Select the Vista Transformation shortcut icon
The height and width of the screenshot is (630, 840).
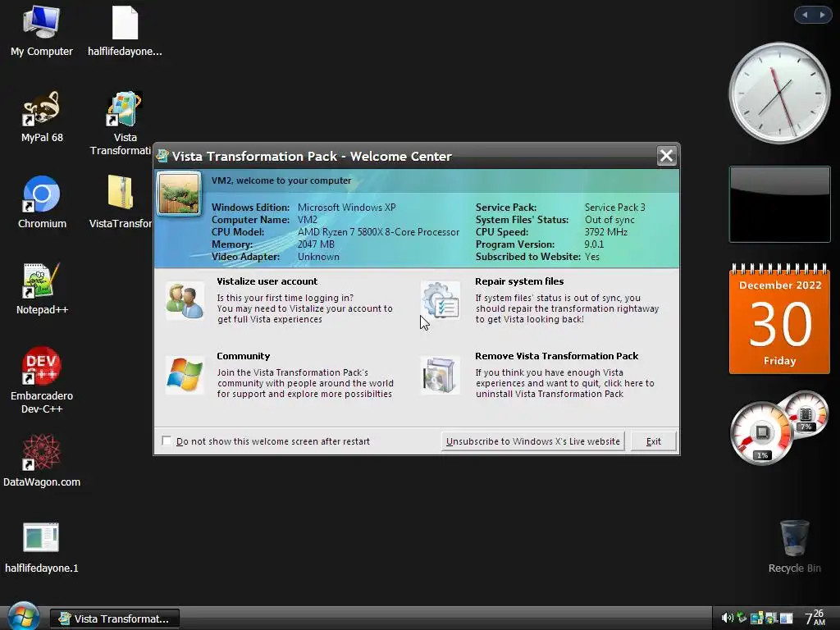[125, 123]
